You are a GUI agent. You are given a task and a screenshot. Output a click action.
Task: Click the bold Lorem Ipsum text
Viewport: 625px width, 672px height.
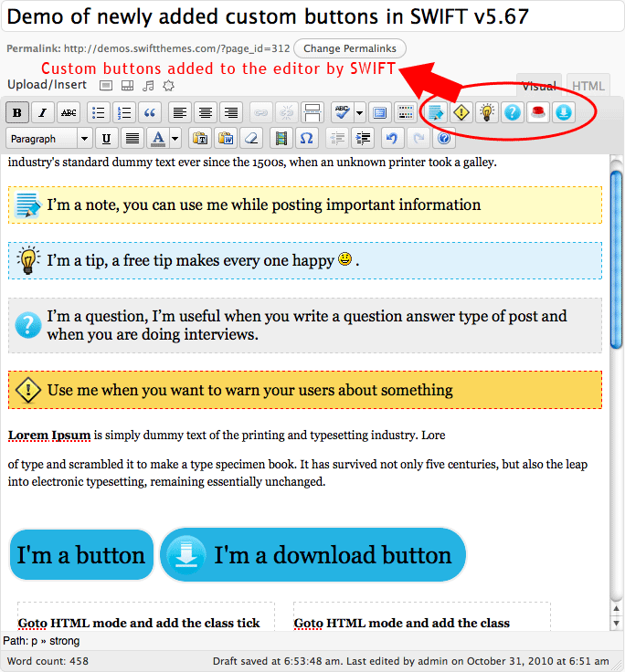49,435
